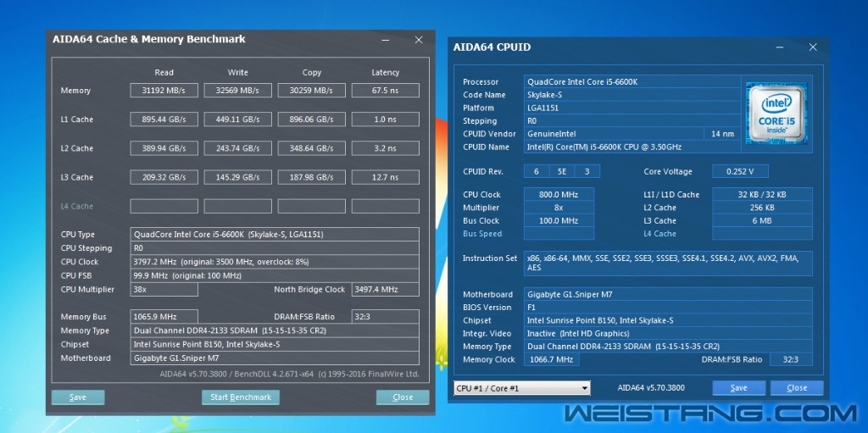Viewport: 868px width, 433px height.
Task: Select L1 Cache Write 449.11 GB/s
Action: point(237,119)
